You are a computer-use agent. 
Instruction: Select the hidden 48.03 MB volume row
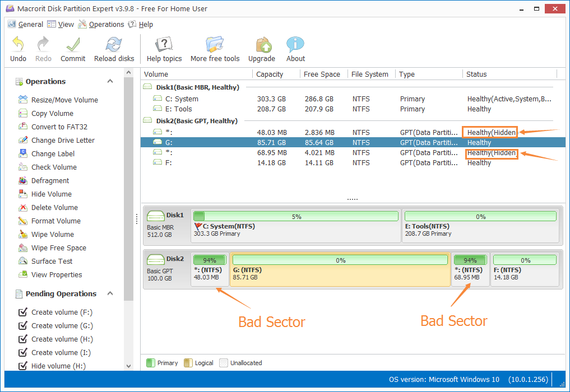click(x=353, y=132)
